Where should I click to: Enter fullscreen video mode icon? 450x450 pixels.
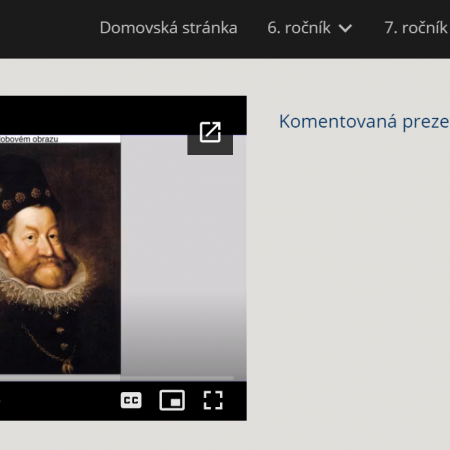tap(213, 400)
